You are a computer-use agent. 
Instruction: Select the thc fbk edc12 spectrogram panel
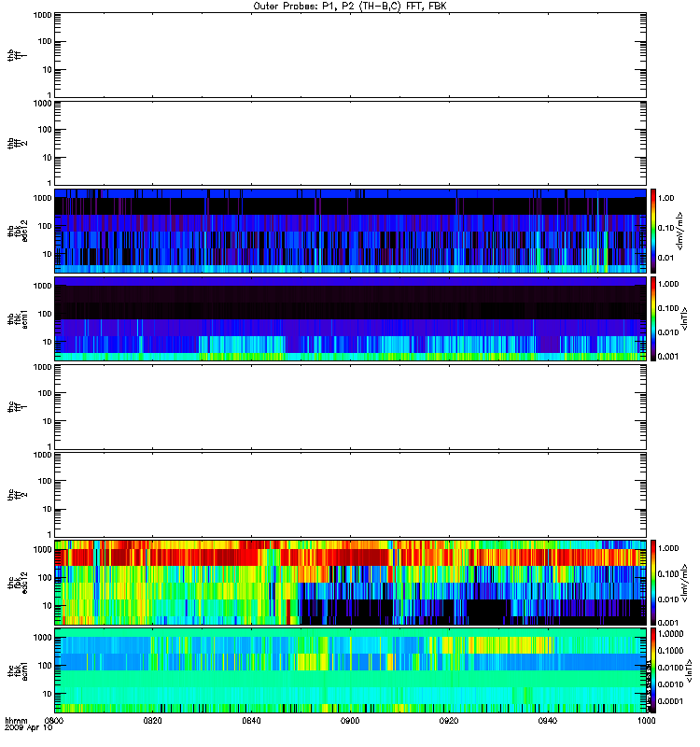pos(350,583)
